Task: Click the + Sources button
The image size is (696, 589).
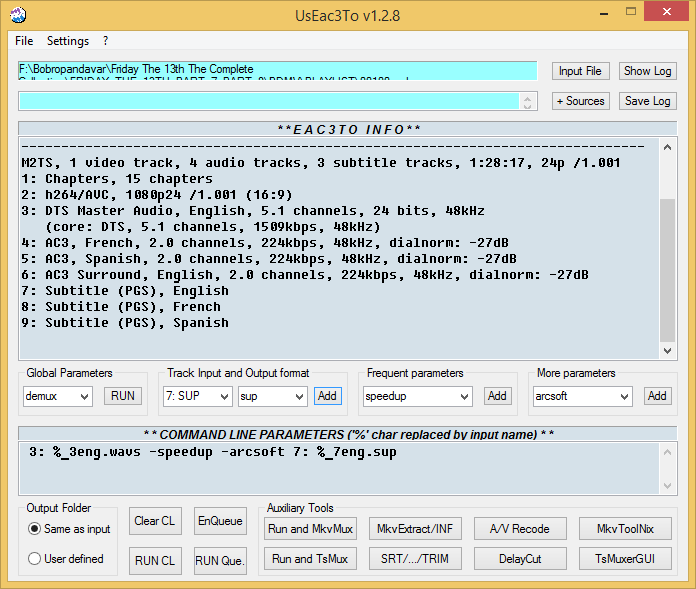Action: pos(581,101)
